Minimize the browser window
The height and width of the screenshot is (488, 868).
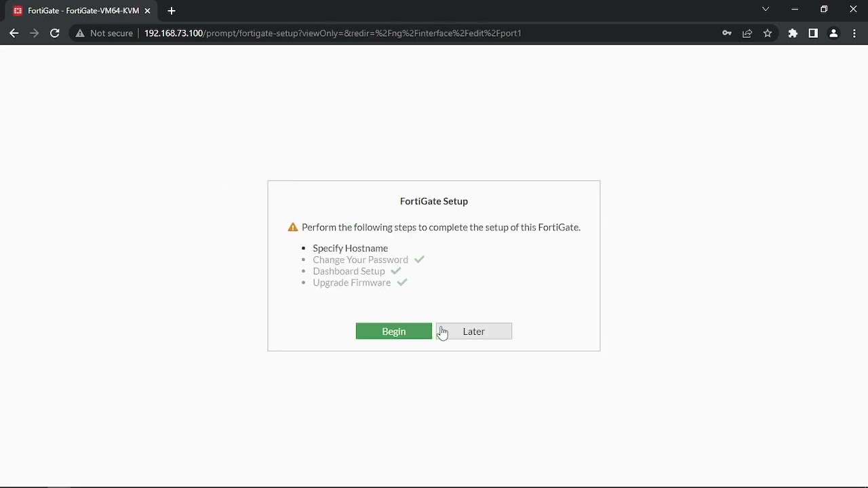point(795,9)
